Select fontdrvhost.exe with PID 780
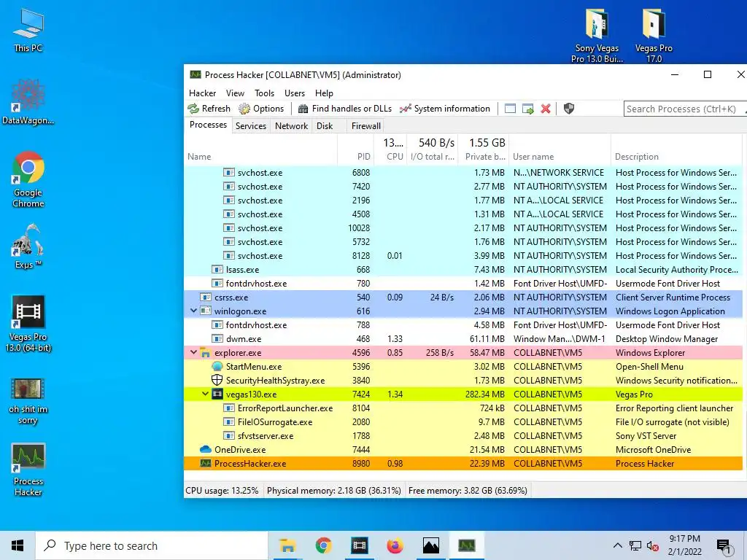This screenshot has width=747, height=560. point(463,284)
